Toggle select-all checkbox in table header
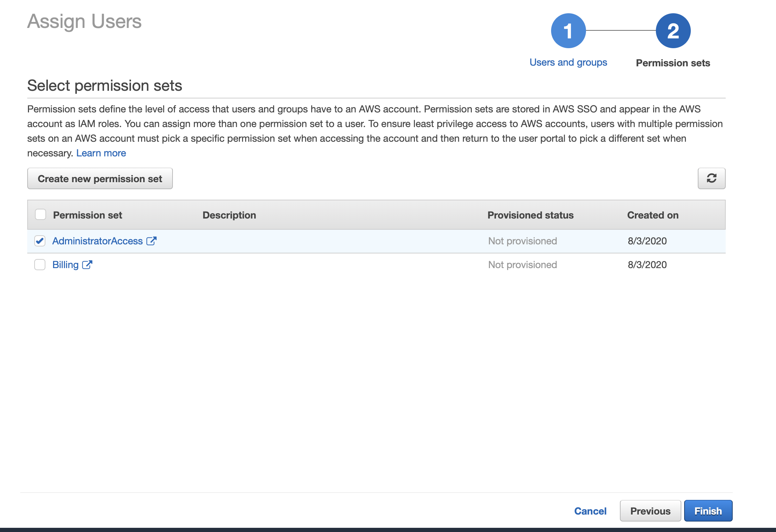 coord(41,214)
